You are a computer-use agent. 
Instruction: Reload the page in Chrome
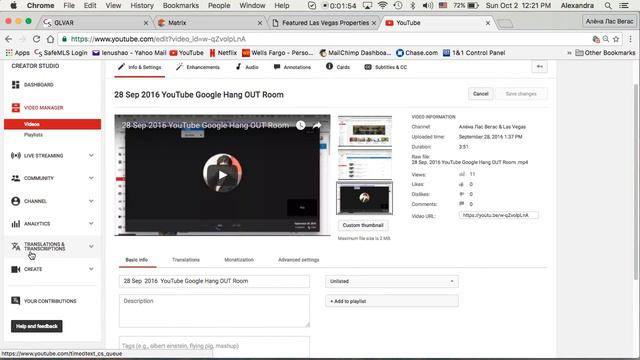click(36, 39)
